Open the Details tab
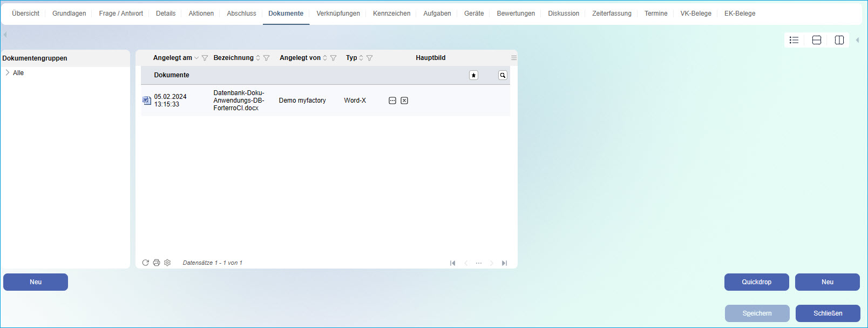 click(x=166, y=14)
